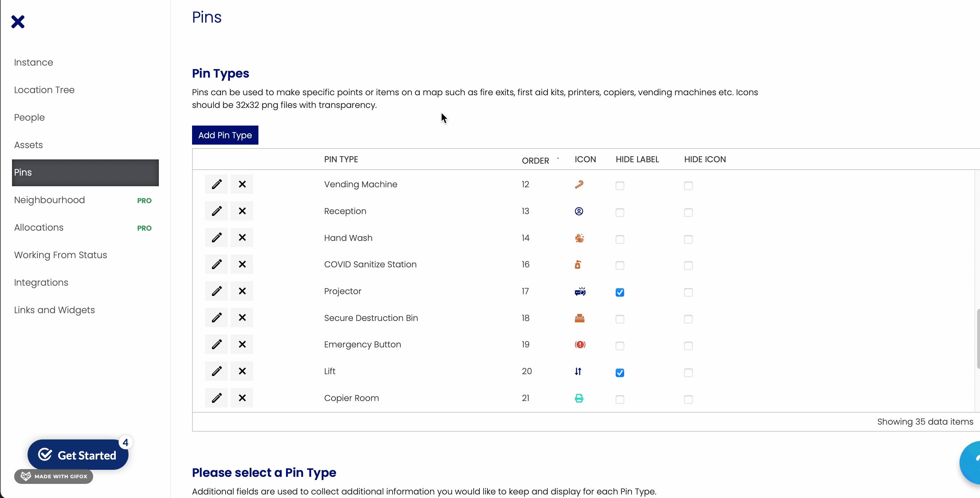Edit the COVID Sanitize Station pin
This screenshot has height=498, width=980.
[x=216, y=264]
